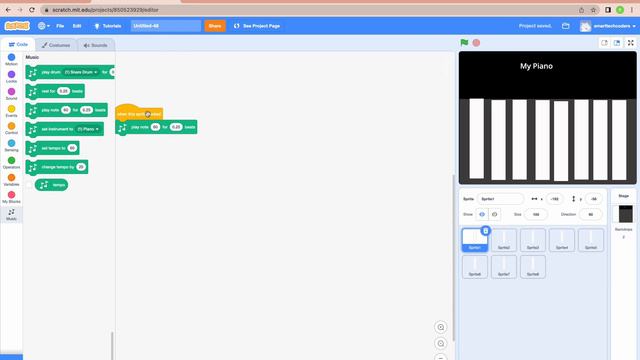Select Sprite8 thumbnail
This screenshot has width=640, height=360.
point(533,267)
